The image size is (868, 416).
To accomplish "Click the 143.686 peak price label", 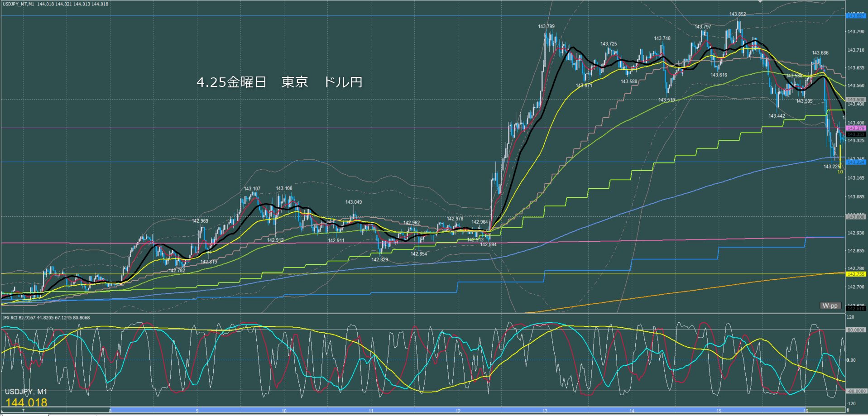I will (820, 53).
